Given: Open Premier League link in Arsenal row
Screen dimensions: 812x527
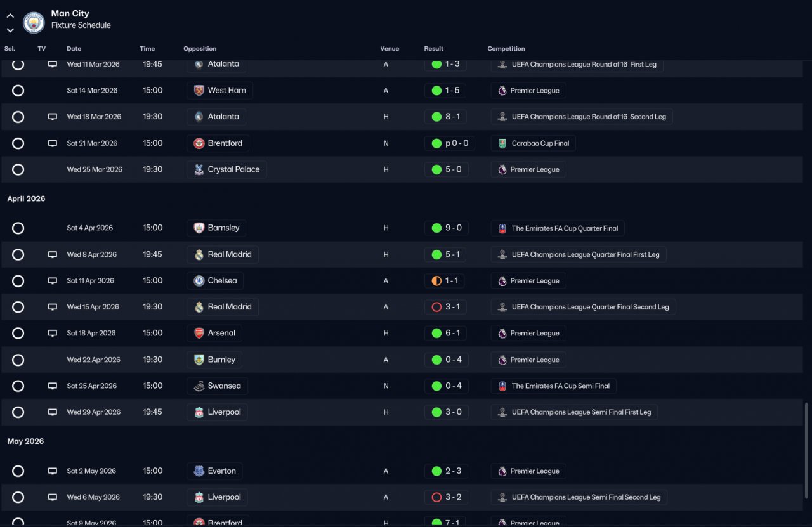Looking at the screenshot, I should pyautogui.click(x=528, y=334).
